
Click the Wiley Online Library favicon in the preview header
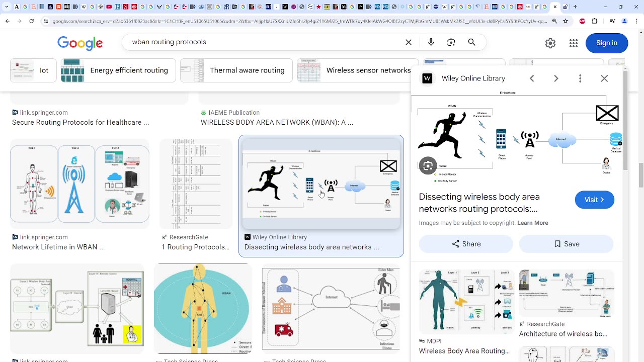click(x=427, y=78)
